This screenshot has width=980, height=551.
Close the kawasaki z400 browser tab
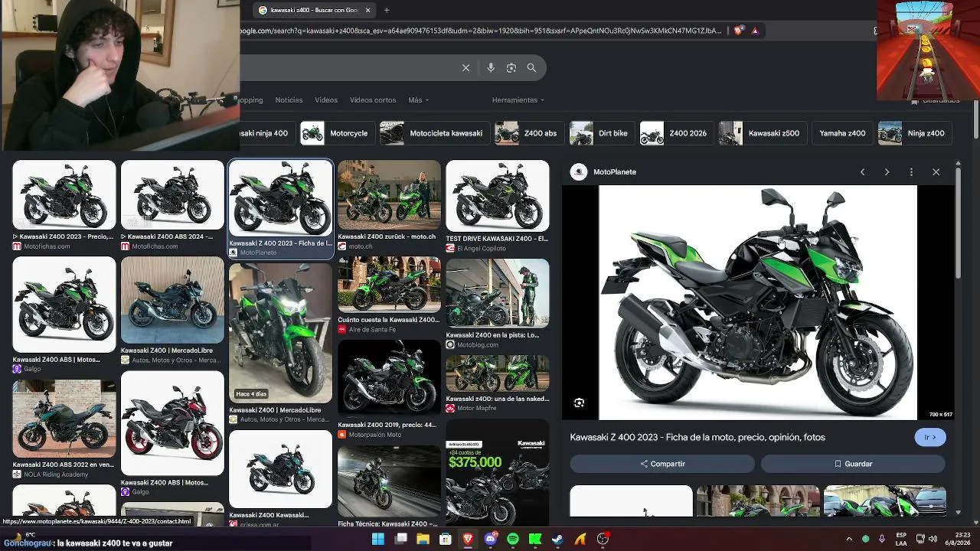pyautogui.click(x=367, y=10)
